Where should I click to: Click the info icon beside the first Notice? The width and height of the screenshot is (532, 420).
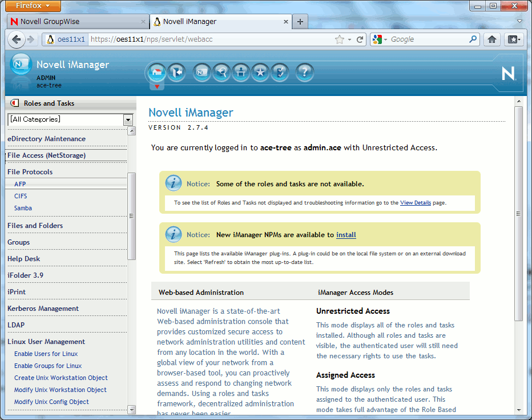click(174, 183)
